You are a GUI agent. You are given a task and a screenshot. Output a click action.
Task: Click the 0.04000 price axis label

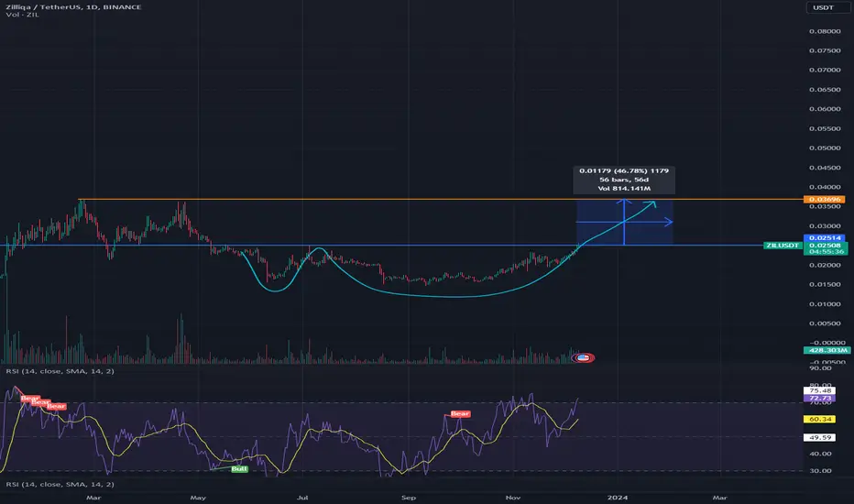point(825,188)
